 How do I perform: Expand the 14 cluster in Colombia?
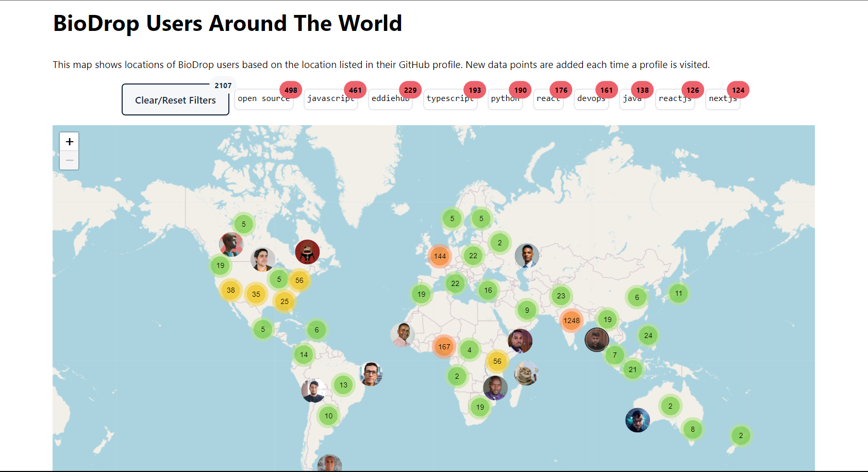[304, 355]
